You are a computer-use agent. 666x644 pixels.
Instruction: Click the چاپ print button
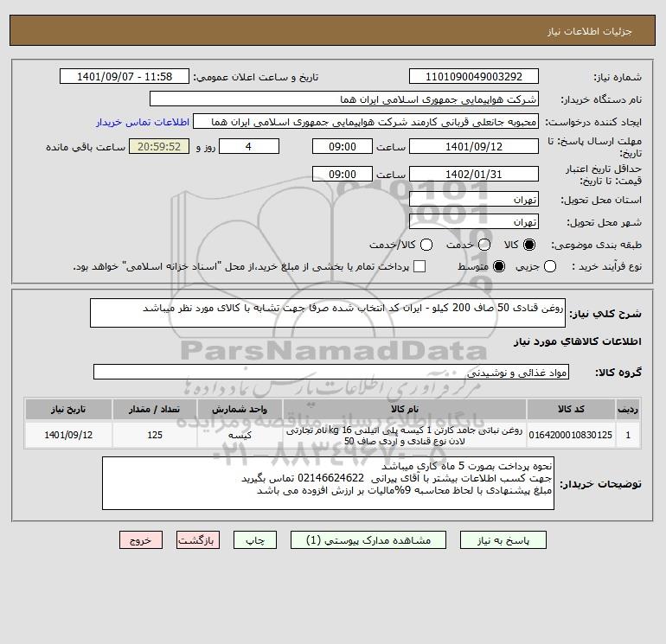click(255, 540)
